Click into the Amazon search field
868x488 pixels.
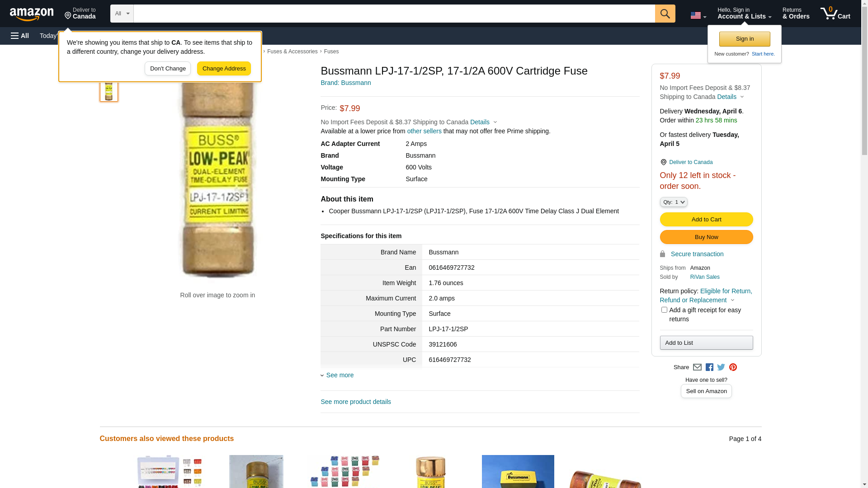[x=394, y=14]
